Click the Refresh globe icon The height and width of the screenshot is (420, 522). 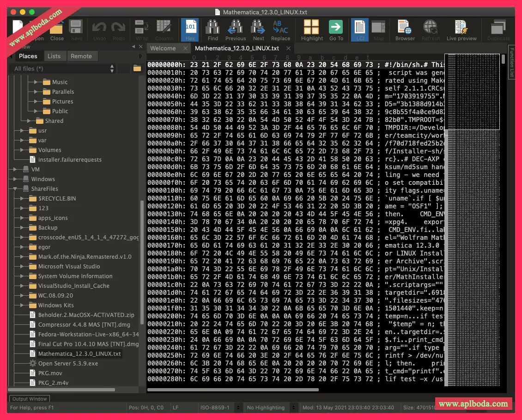coord(431,30)
